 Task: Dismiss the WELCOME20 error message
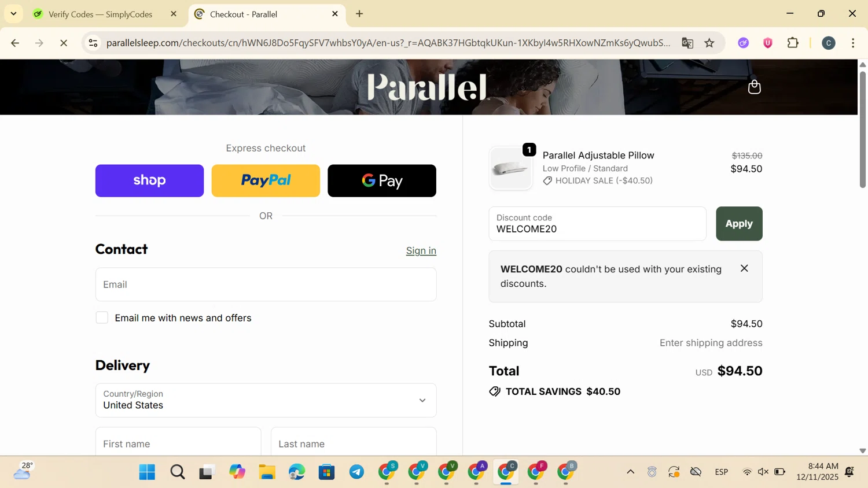[744, 268]
